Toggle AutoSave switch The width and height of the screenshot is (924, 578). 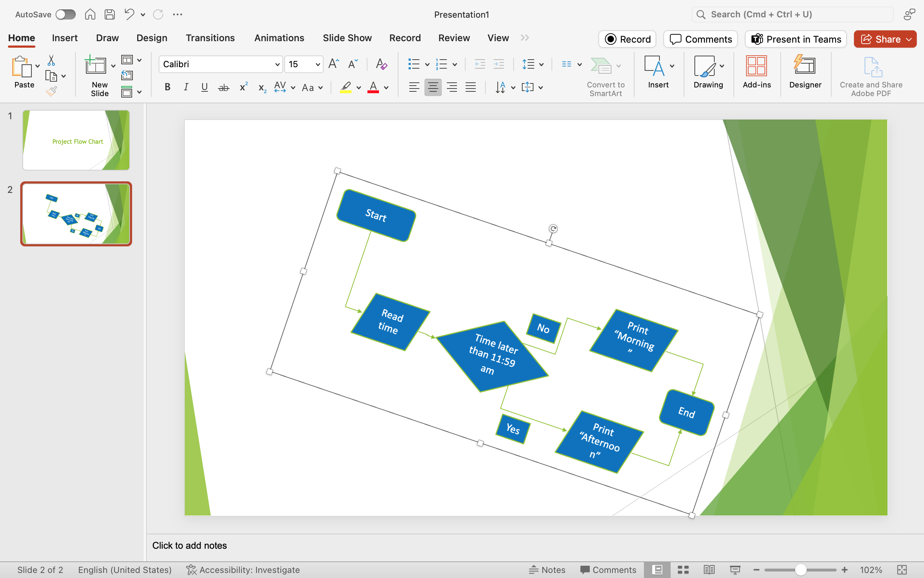pos(65,14)
